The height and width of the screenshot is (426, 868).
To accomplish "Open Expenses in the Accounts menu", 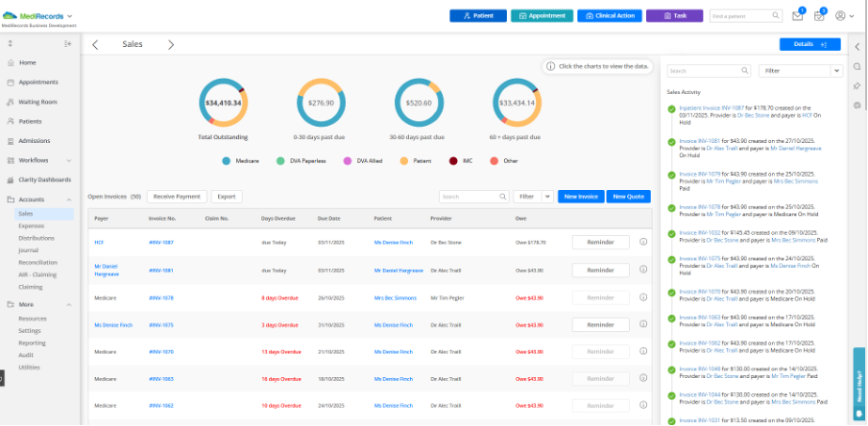I will click(x=31, y=225).
